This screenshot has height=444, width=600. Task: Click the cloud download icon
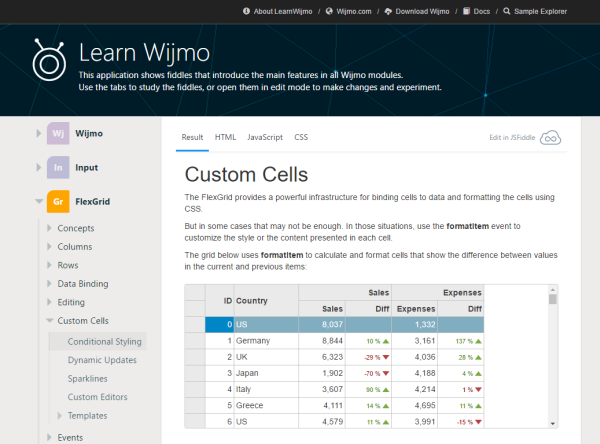click(388, 11)
